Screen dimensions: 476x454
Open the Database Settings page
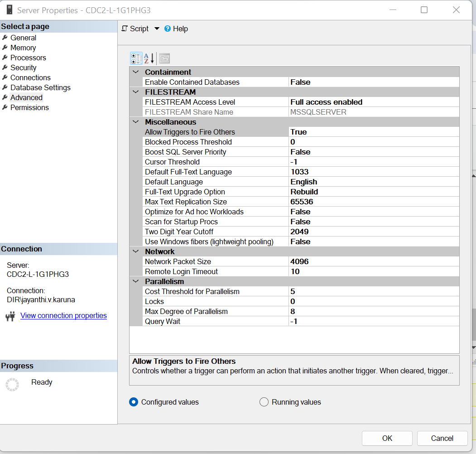coord(40,88)
